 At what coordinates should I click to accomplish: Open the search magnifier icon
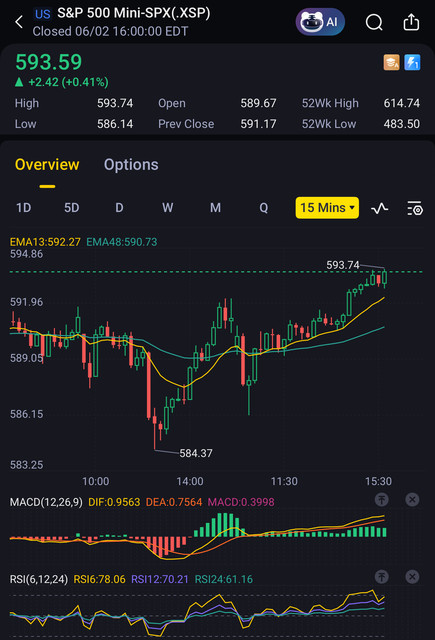[374, 22]
